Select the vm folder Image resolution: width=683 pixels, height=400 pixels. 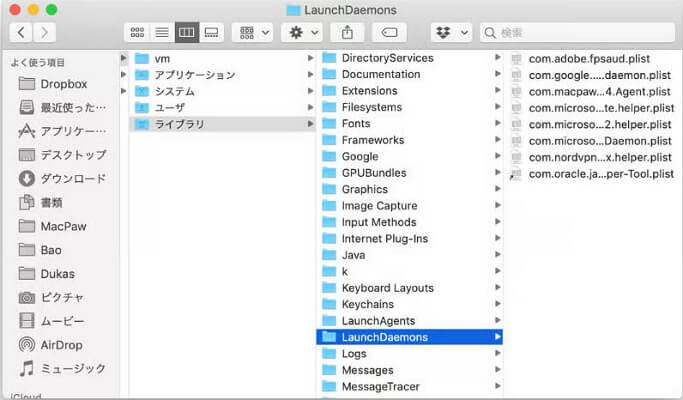tap(222, 58)
